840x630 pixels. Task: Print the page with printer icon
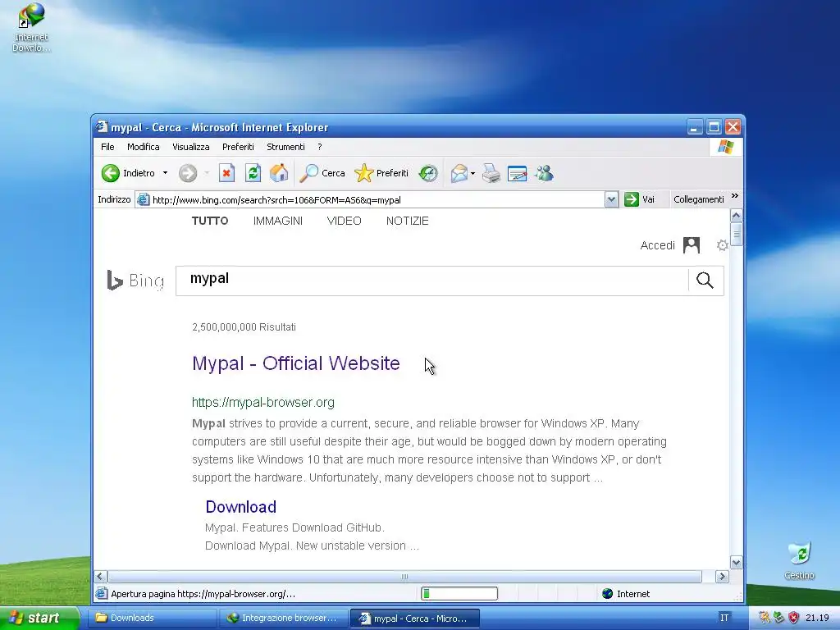[x=491, y=173]
